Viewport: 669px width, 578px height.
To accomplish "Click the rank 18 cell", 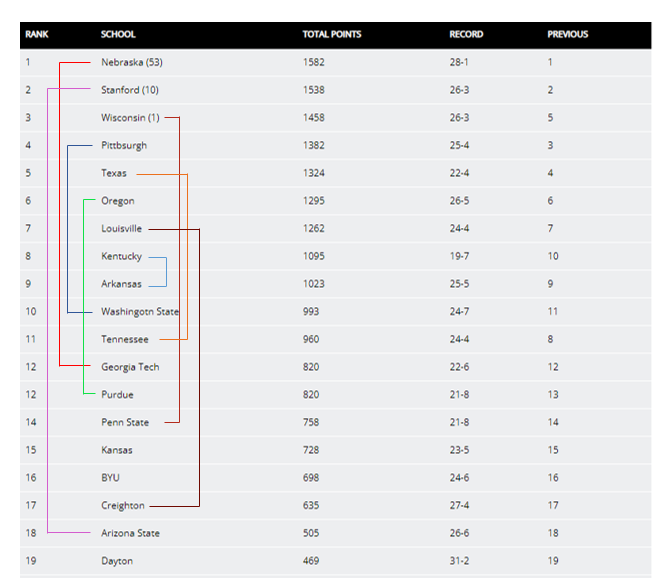I will point(31,534).
